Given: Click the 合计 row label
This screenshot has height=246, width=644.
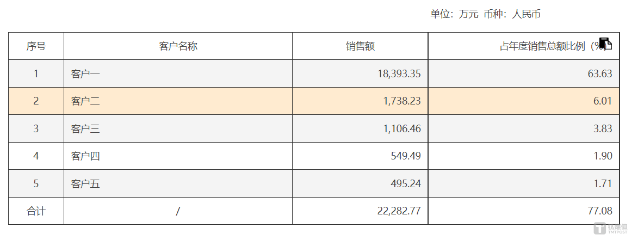Looking at the screenshot, I should pyautogui.click(x=36, y=211).
